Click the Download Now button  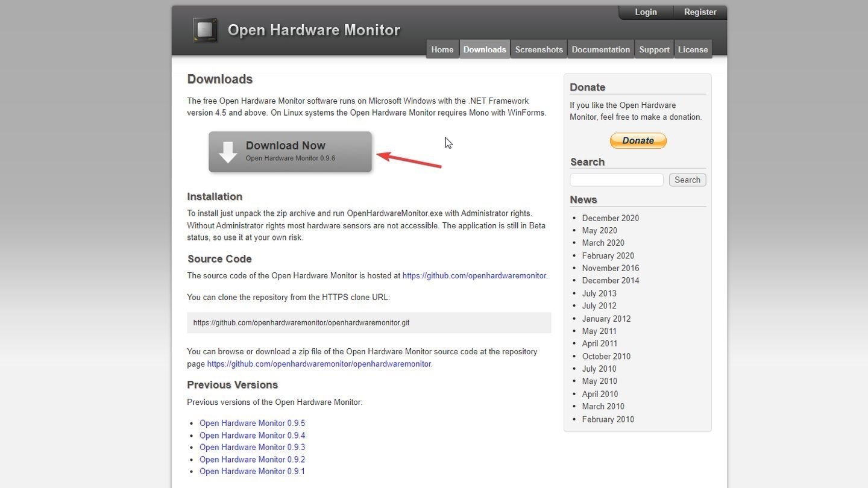290,152
